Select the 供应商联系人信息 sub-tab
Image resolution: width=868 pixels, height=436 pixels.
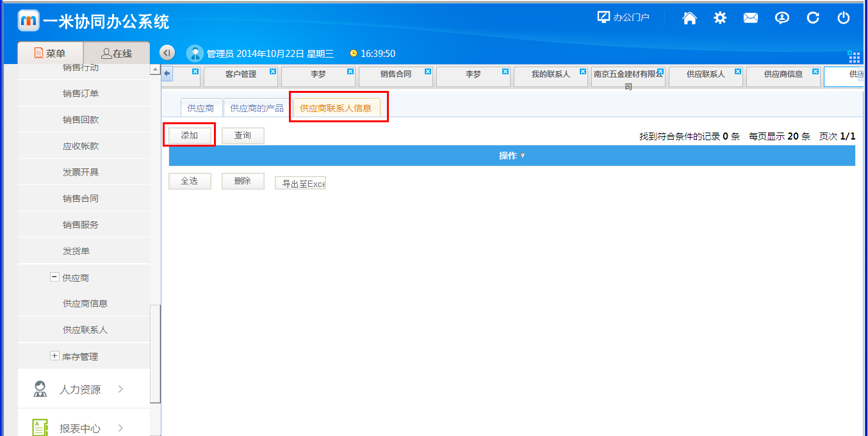click(336, 108)
